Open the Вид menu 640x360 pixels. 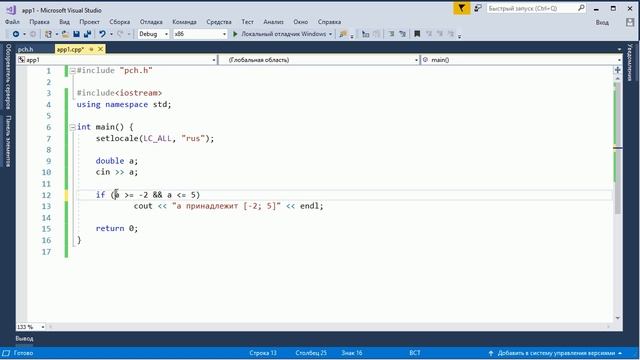pyautogui.click(x=64, y=22)
